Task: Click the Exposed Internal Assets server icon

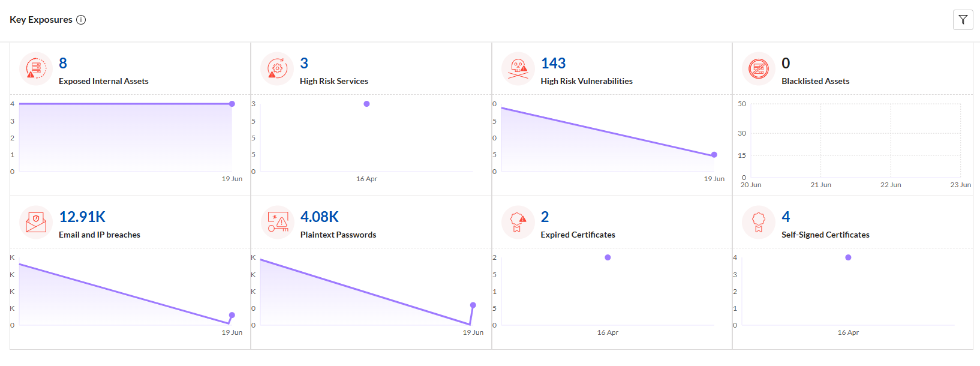Action: (x=36, y=69)
